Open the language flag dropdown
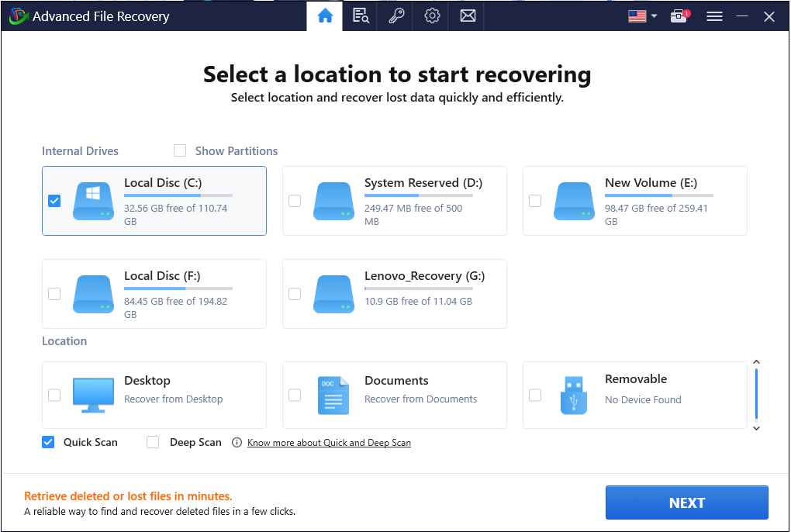791x532 pixels. (641, 16)
